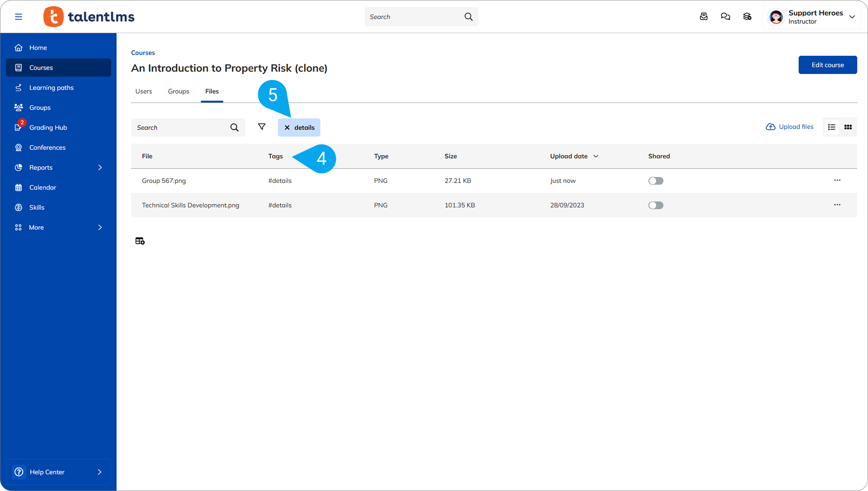Image resolution: width=868 pixels, height=491 pixels.
Task: Open the messages inbox icon
Action: click(x=704, y=17)
